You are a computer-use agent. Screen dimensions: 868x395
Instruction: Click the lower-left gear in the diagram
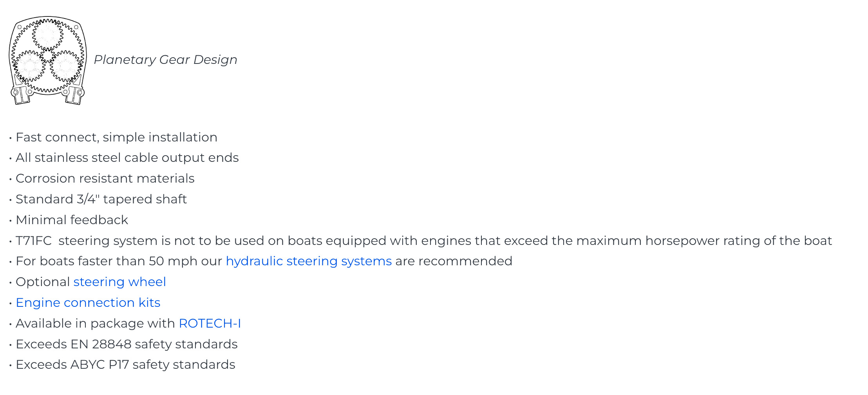coord(30,66)
